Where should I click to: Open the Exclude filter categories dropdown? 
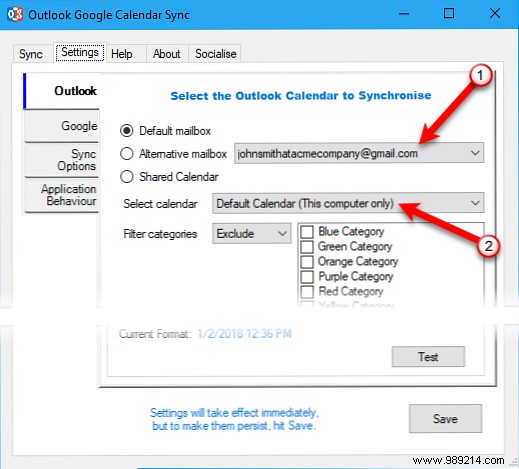coord(252,233)
